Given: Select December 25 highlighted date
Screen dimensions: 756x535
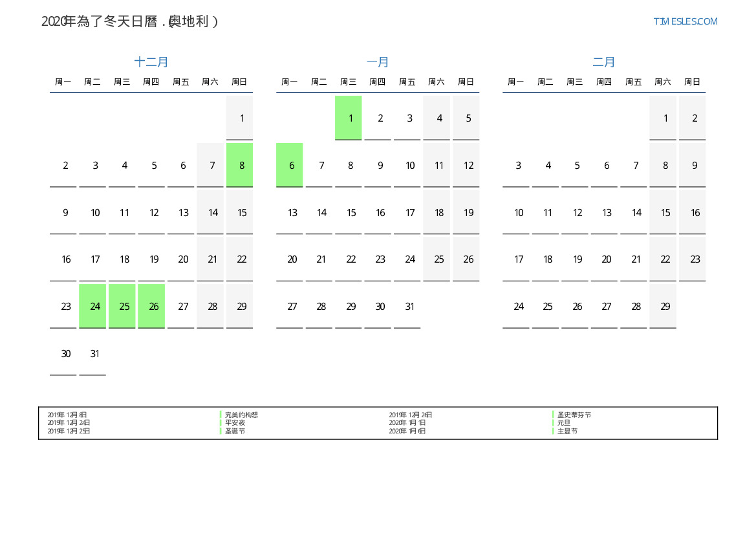Looking at the screenshot, I should (124, 306).
